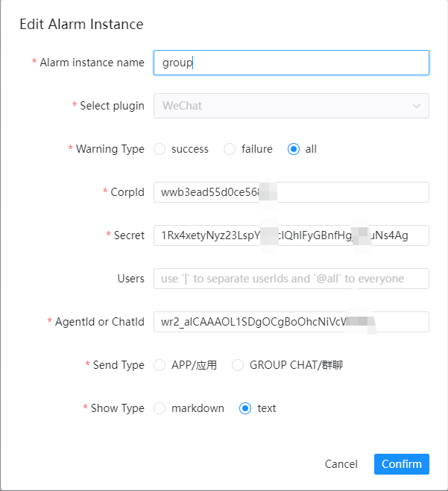Click the Show Type label
The width and height of the screenshot is (448, 491).
(117, 408)
